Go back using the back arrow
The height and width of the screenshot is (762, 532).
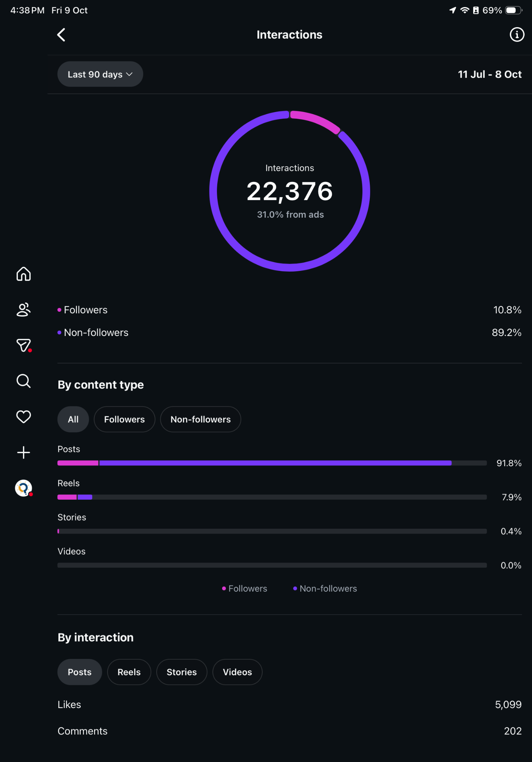(x=61, y=35)
